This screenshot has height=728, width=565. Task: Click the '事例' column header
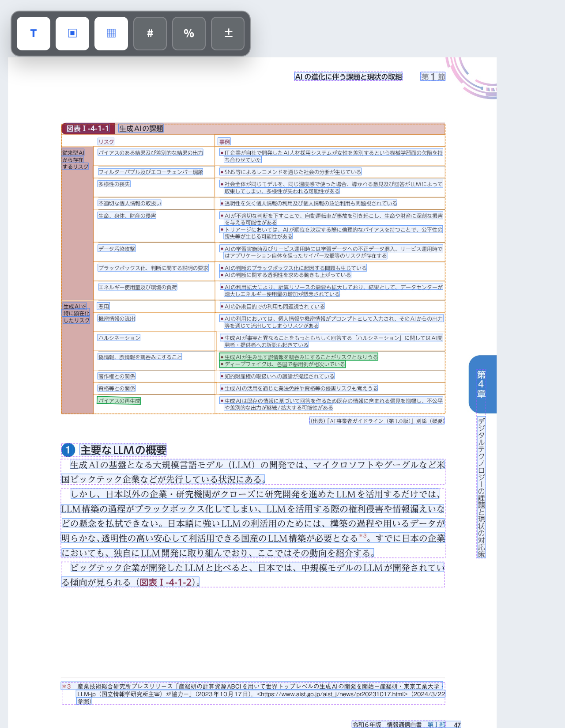coord(224,142)
